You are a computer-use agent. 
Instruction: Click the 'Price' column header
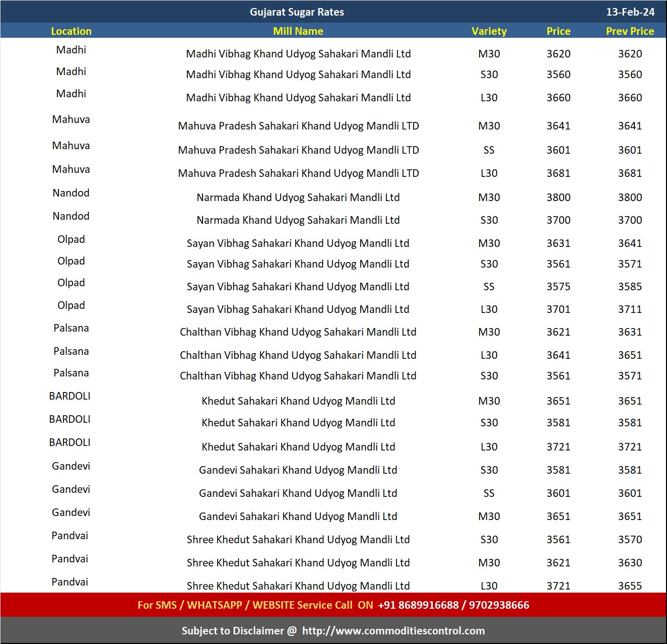[x=559, y=31]
